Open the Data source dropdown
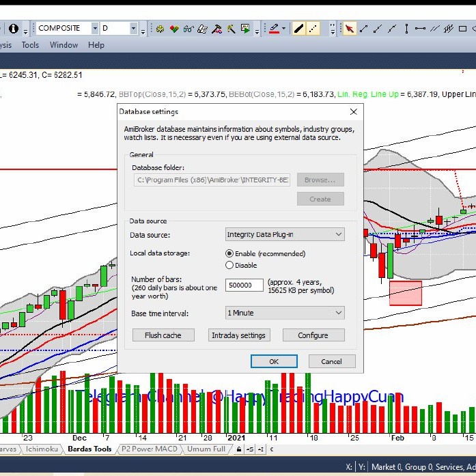The height and width of the screenshot is (476, 476). point(285,234)
